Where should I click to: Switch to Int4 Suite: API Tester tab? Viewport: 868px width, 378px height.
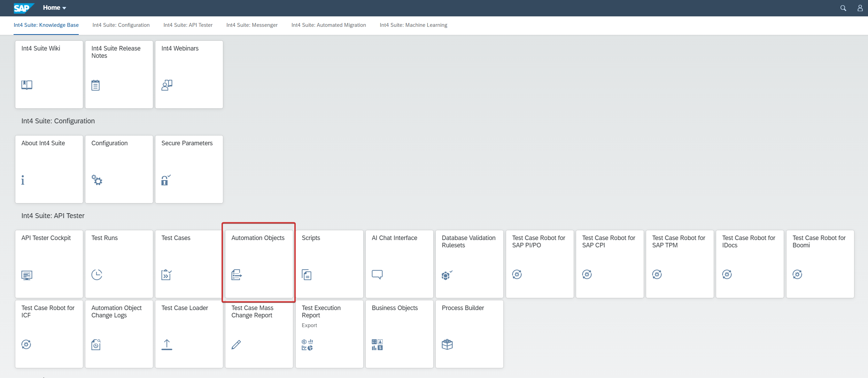188,25
